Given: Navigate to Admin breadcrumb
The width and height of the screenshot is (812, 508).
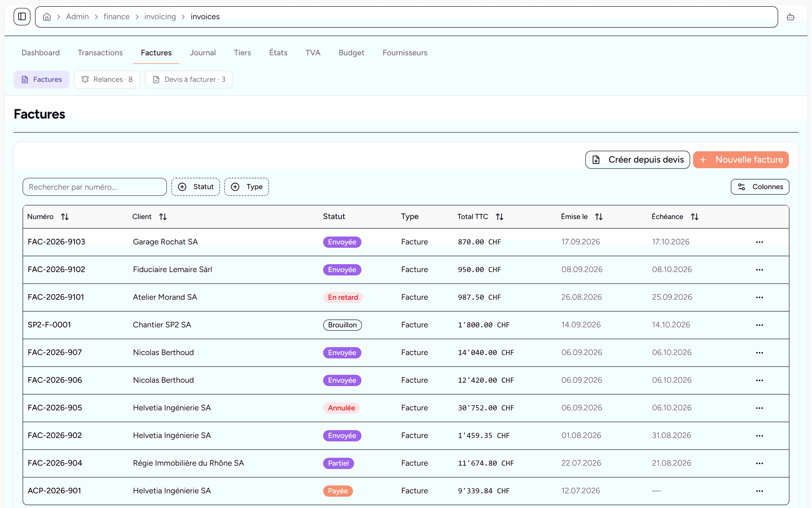Looking at the screenshot, I should pos(78,17).
